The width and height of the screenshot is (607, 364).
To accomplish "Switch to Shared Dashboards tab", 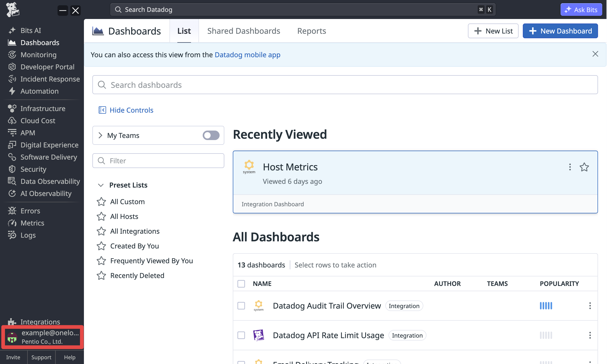I will coord(244,31).
